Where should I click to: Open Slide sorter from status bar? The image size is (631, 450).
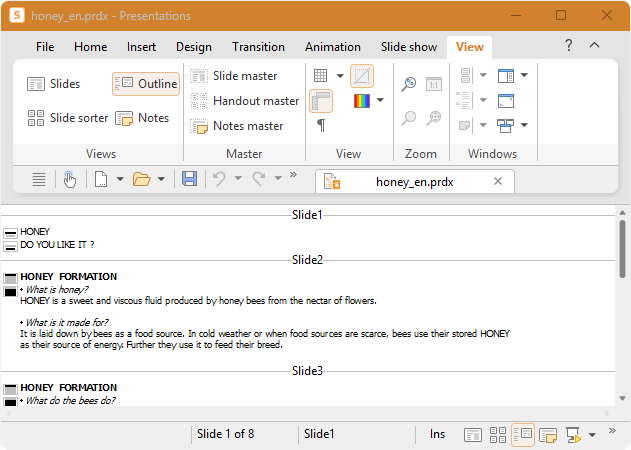[498, 435]
